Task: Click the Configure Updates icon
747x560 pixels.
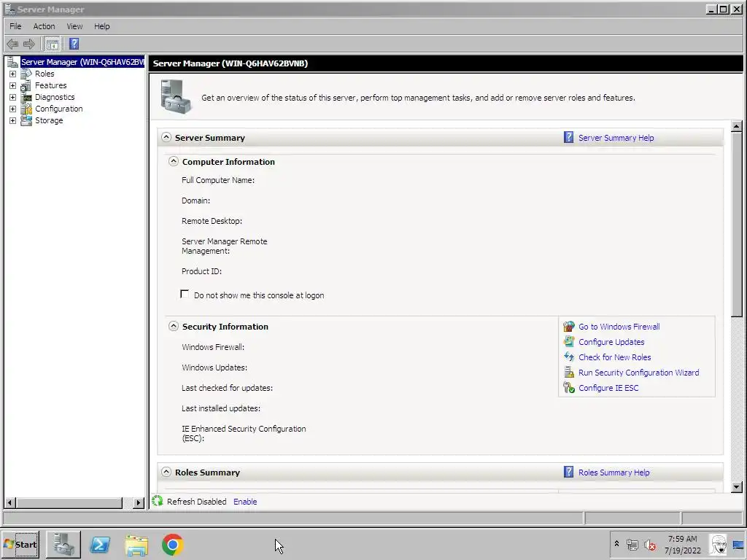Action: 569,341
